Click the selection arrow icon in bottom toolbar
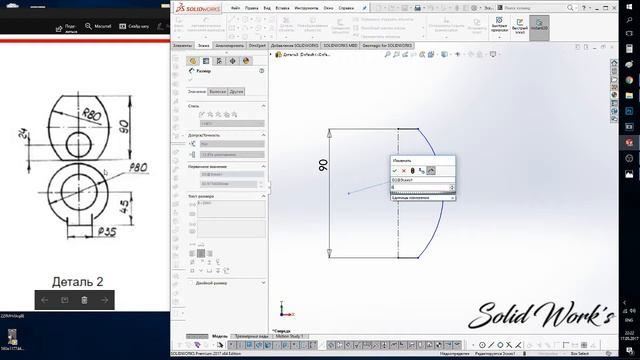The image size is (640, 360). click(220, 345)
